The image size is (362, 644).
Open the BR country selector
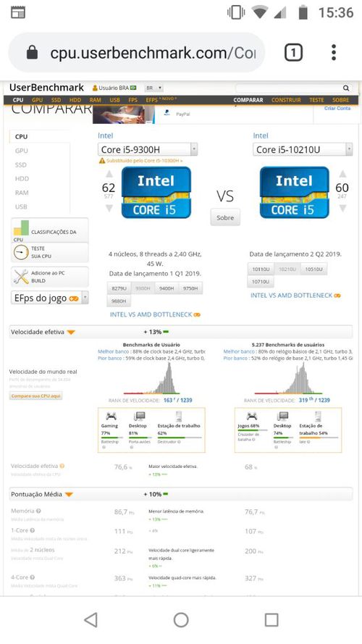[x=154, y=88]
